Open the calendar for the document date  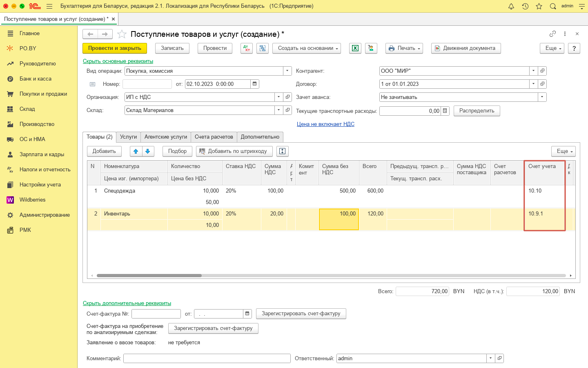click(255, 84)
